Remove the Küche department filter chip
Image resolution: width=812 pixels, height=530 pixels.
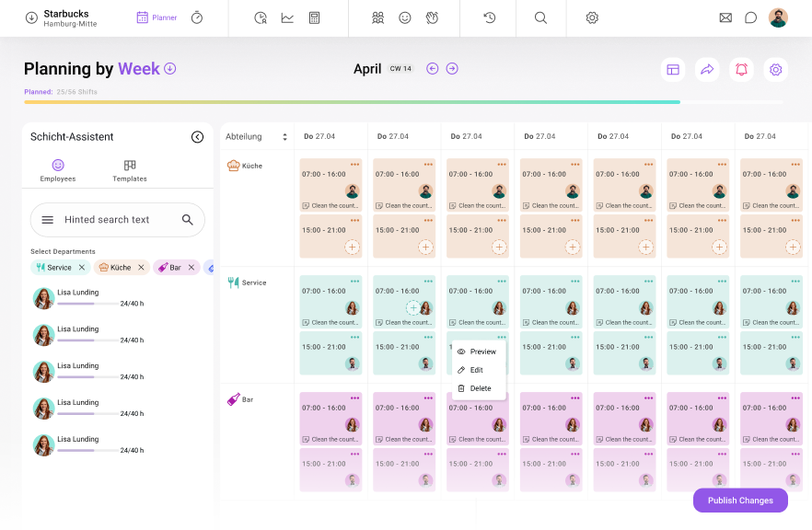pyautogui.click(x=141, y=268)
